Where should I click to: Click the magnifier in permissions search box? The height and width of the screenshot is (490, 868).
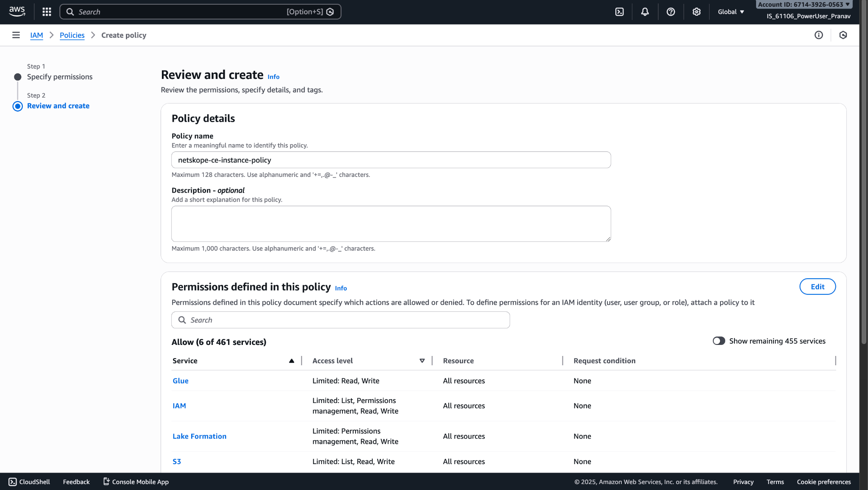click(x=182, y=320)
